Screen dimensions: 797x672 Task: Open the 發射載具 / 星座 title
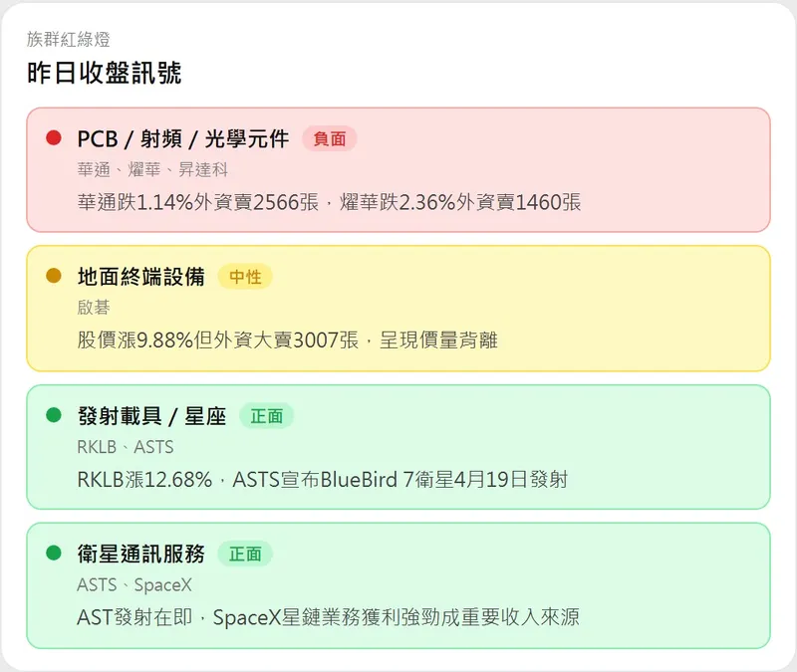point(151,415)
